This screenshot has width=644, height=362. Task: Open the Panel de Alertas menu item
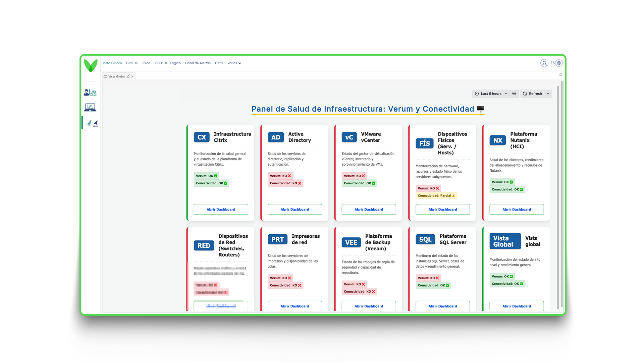tap(198, 63)
